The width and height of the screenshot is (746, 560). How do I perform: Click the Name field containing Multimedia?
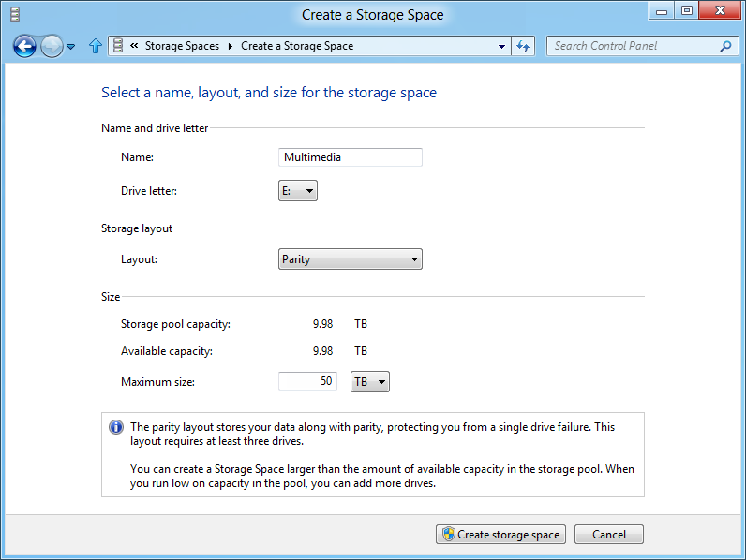point(351,157)
